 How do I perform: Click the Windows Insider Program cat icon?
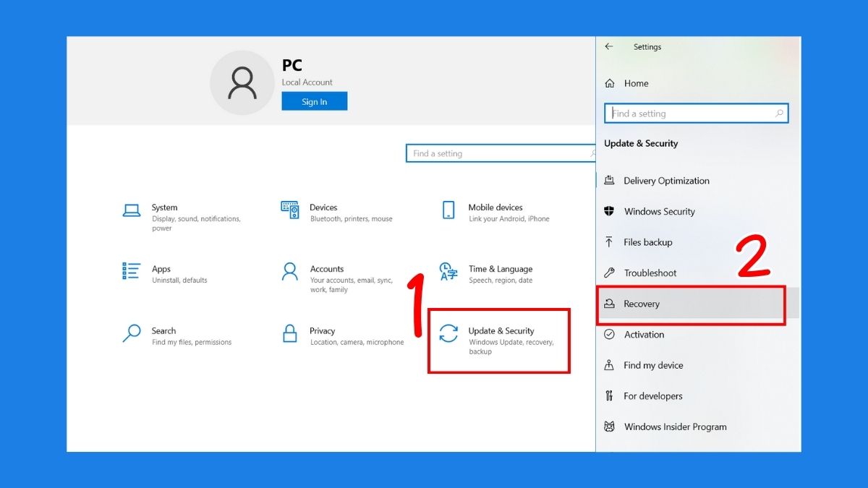609,427
